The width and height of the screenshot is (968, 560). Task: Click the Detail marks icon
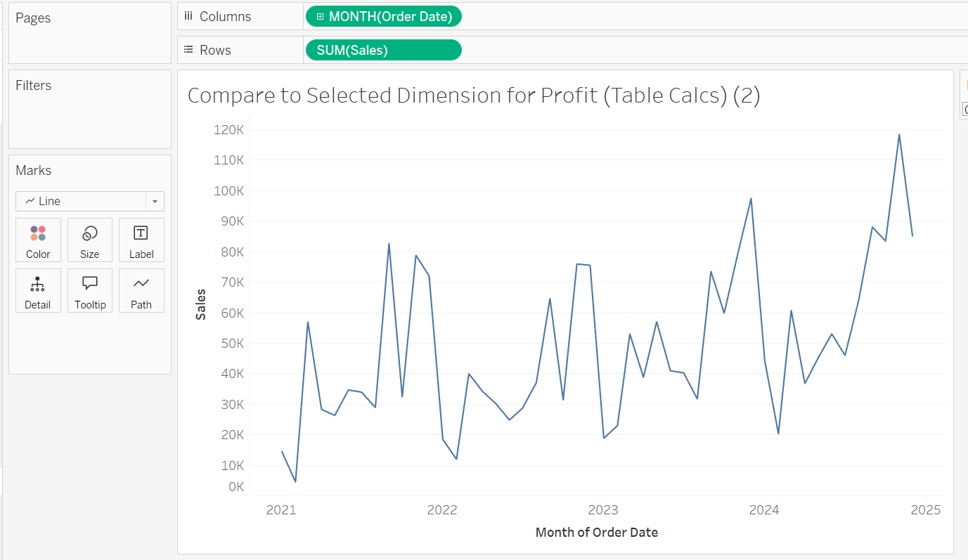click(x=37, y=290)
